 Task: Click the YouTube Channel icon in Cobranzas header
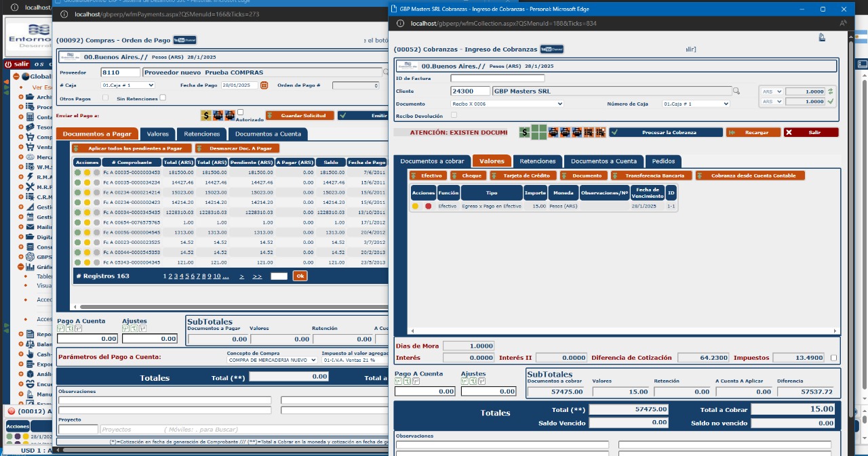pos(551,49)
